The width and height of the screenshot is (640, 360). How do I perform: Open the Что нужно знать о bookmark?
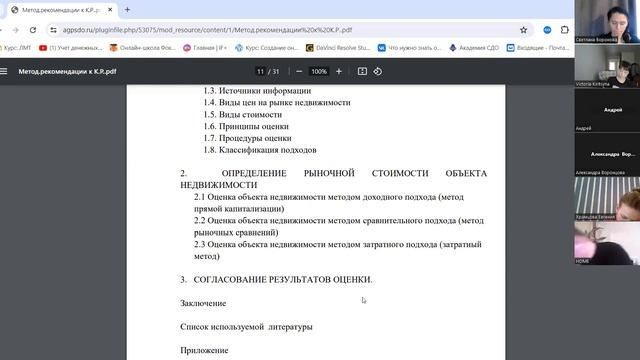pos(409,48)
